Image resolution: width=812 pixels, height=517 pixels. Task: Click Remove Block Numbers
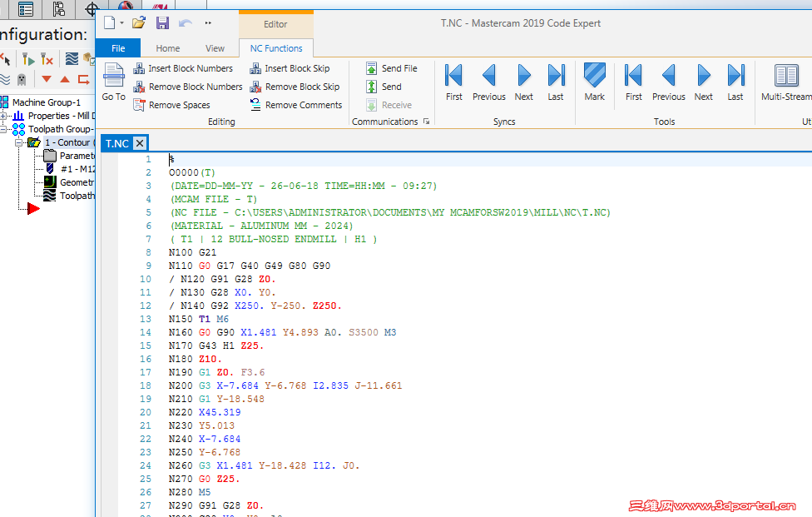click(187, 87)
